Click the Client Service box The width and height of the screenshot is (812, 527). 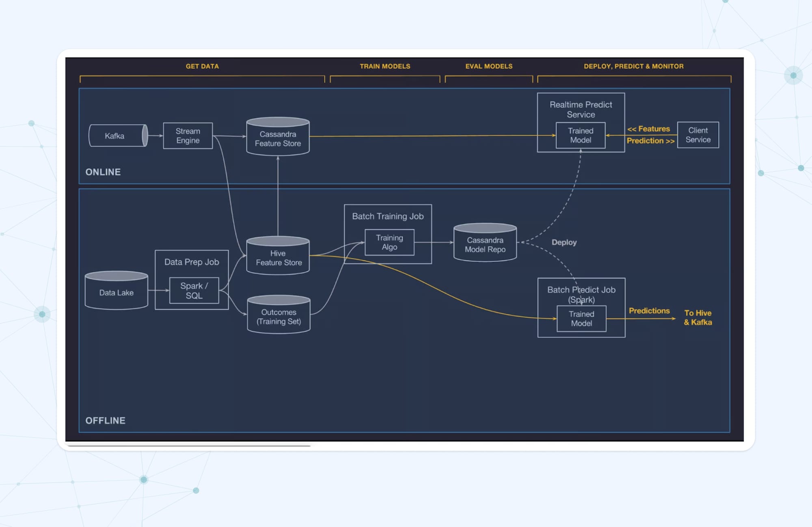[x=698, y=135]
